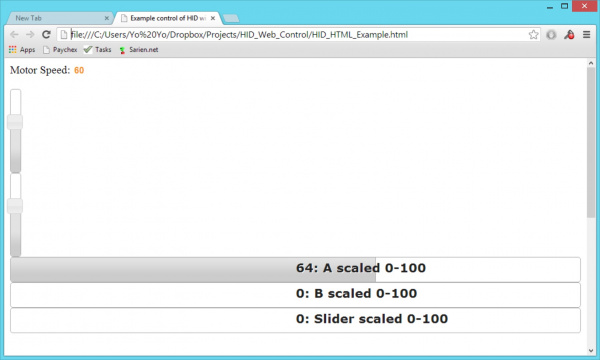Image resolution: width=600 pixels, height=360 pixels.
Task: Click the page scrollbar up arrow
Action: (591, 63)
